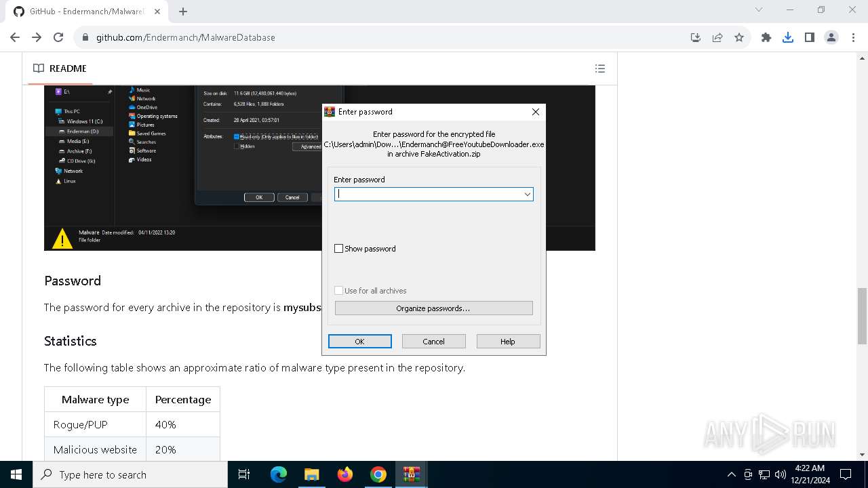The width and height of the screenshot is (868, 488).
Task: Open Task View on the taskbar
Action: click(244, 474)
